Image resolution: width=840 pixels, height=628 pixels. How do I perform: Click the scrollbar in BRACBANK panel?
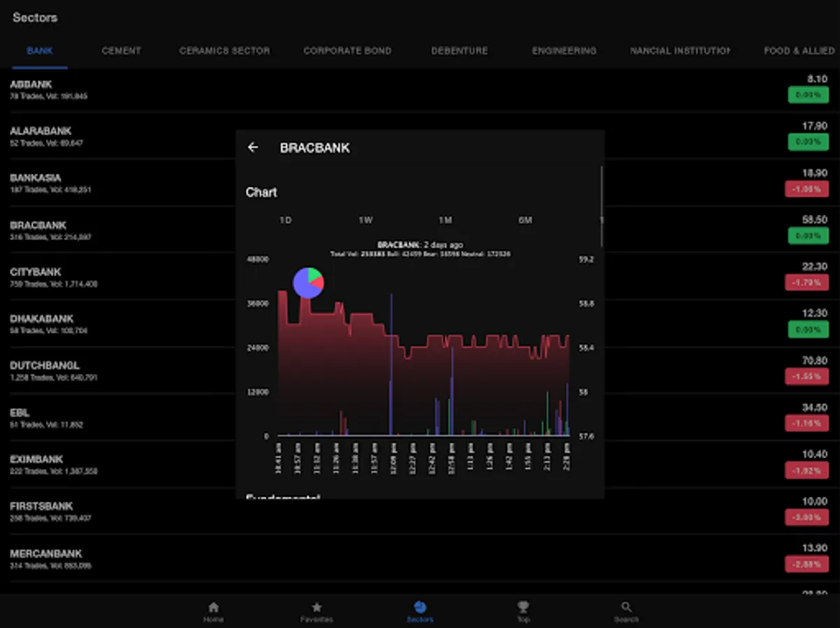601,206
